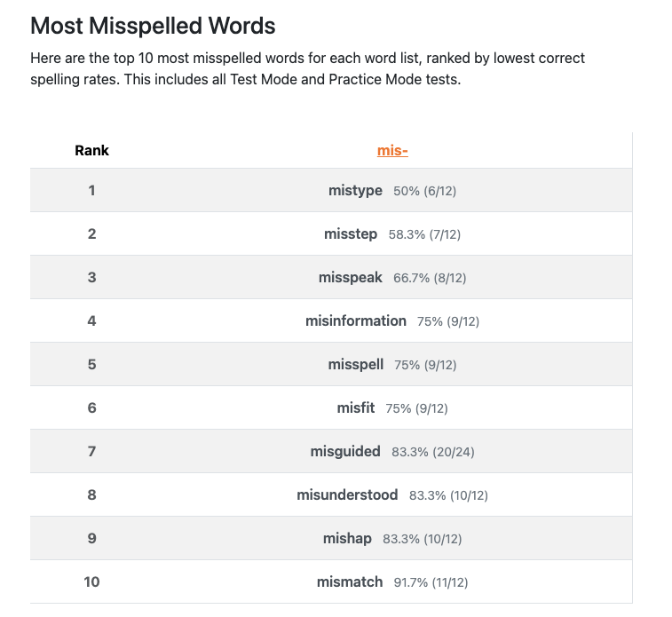The width and height of the screenshot is (672, 617).
Task: Click the 66.7% (8/12) score for misspeak
Action: pyautogui.click(x=430, y=278)
